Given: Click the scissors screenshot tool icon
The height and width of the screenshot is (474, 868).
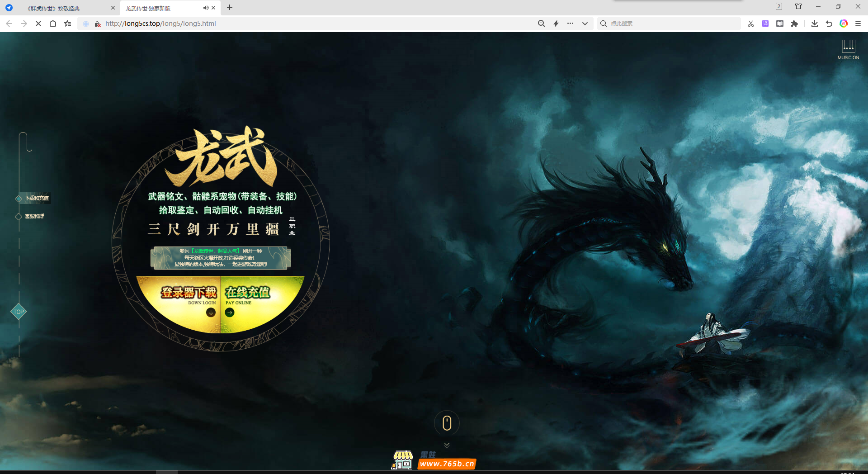Looking at the screenshot, I should point(750,24).
